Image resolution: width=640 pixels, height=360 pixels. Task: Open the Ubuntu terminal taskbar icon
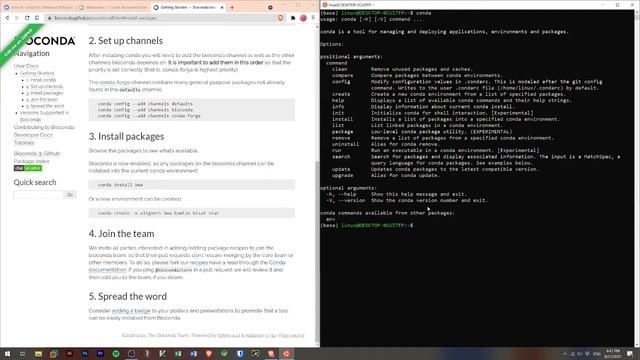pyautogui.click(x=287, y=353)
